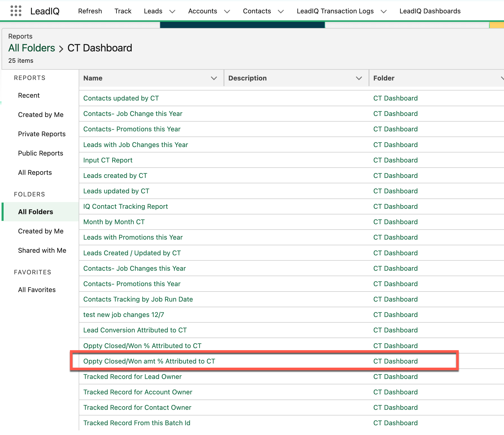The width and height of the screenshot is (504, 435).
Task: Select Recent in the Reports sidebar
Action: (29, 95)
